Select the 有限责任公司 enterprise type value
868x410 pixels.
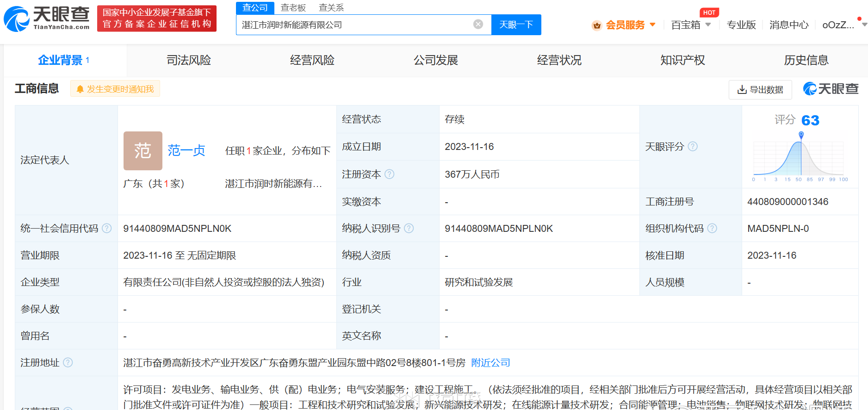pos(223,282)
